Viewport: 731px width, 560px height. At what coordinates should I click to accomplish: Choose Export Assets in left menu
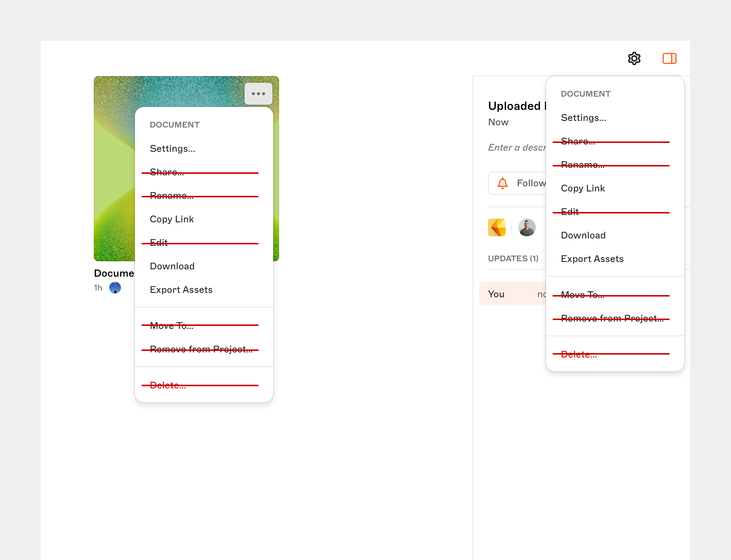[181, 290]
